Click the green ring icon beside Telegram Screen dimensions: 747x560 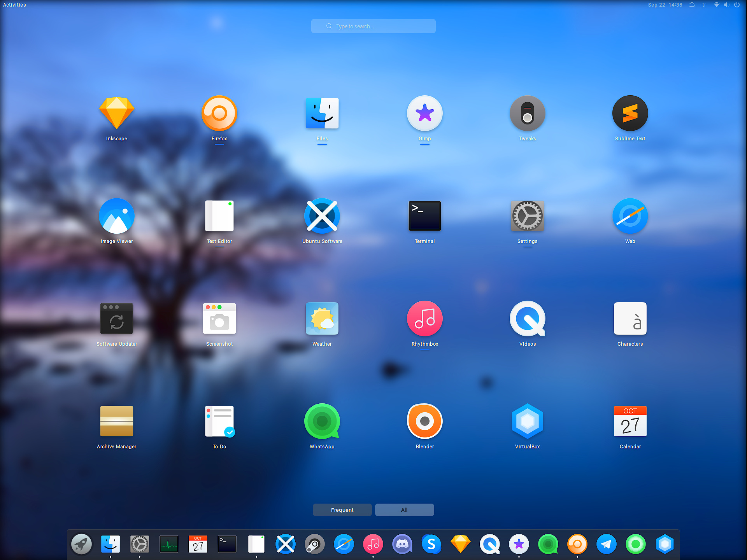636,544
